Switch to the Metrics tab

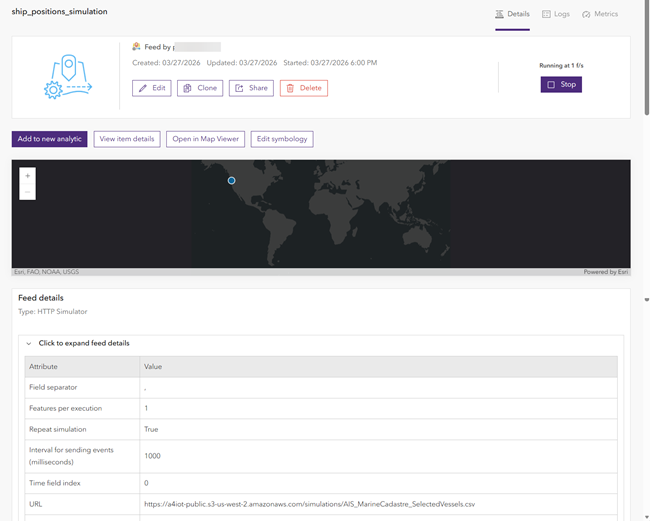pyautogui.click(x=600, y=14)
